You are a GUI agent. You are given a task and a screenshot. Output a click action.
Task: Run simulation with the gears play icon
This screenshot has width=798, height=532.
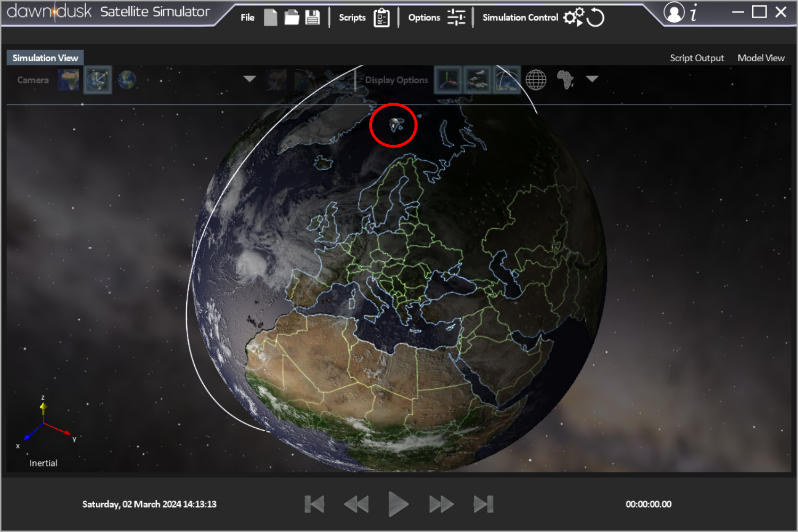tap(573, 17)
